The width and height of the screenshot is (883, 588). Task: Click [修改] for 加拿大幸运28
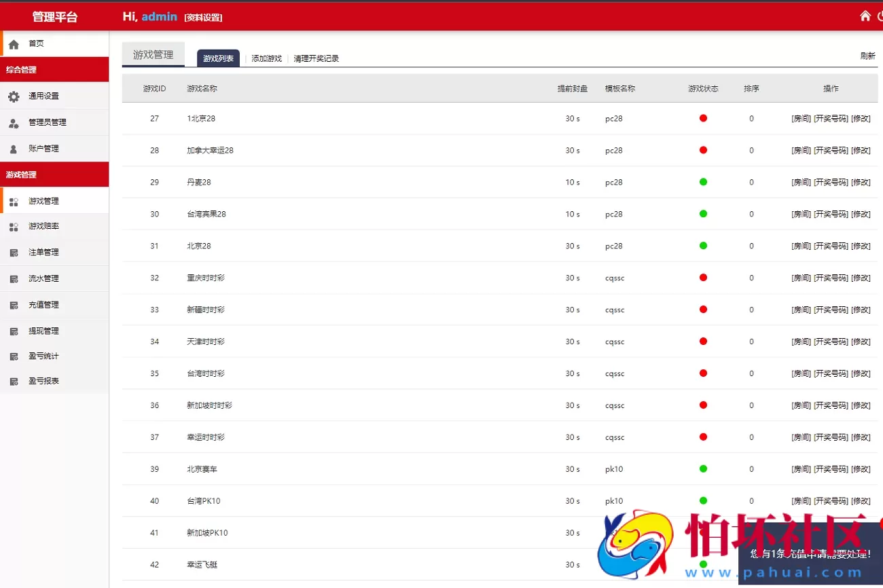tap(861, 151)
